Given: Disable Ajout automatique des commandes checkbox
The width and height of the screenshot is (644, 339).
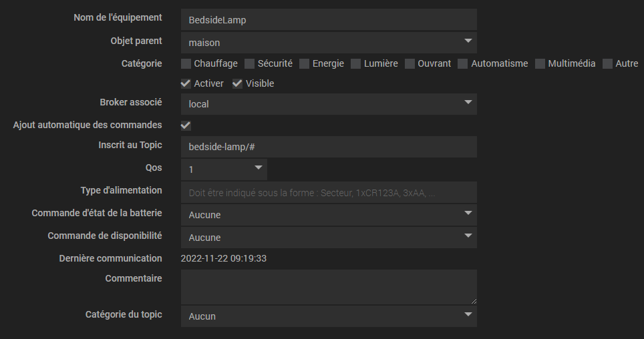Looking at the screenshot, I should coord(186,125).
